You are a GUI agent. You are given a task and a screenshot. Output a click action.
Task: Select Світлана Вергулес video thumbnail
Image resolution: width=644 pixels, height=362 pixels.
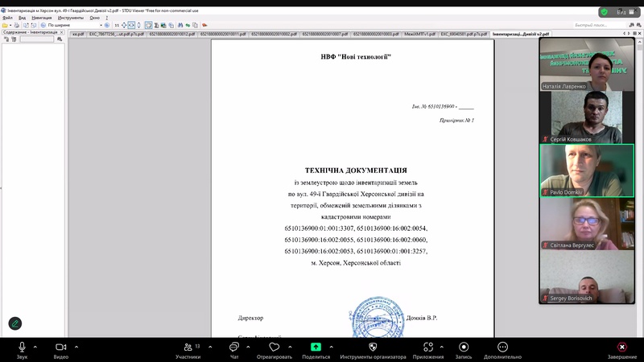[587, 224]
